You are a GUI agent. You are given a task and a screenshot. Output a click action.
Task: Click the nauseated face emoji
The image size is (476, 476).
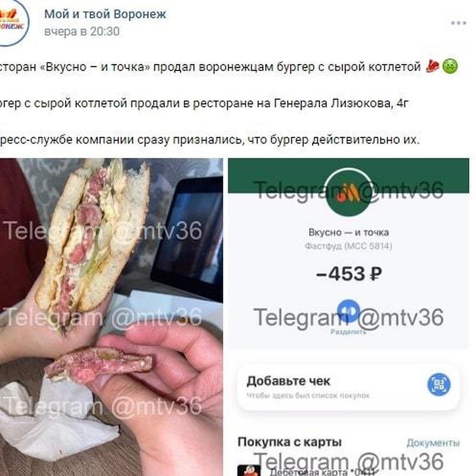[x=450, y=66]
